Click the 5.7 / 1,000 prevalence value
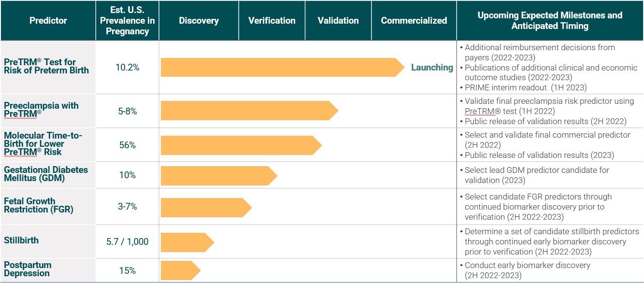 point(127,241)
